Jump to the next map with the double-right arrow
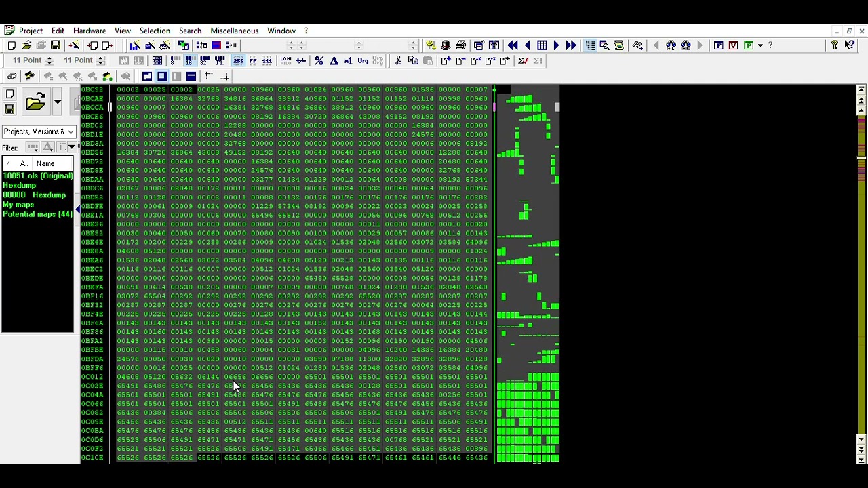Viewport: 868px width, 488px height. tap(570, 45)
